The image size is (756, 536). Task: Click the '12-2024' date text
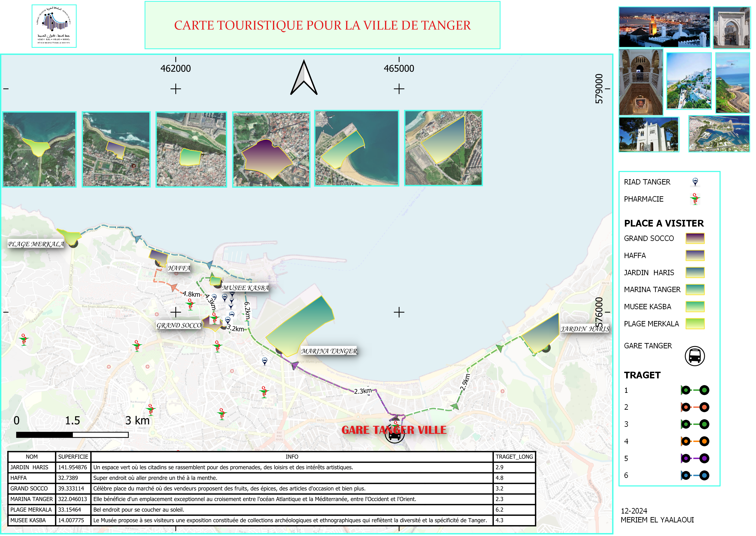point(634,511)
